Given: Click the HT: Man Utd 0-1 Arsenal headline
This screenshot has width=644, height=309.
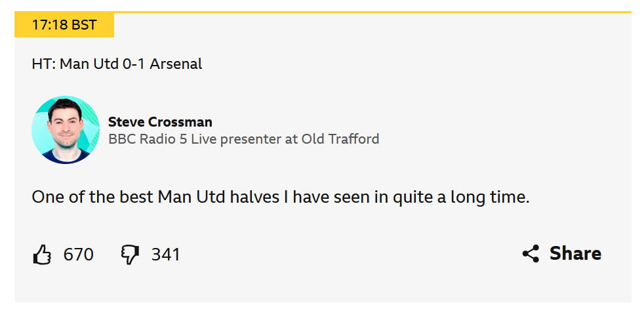Looking at the screenshot, I should 117,64.
